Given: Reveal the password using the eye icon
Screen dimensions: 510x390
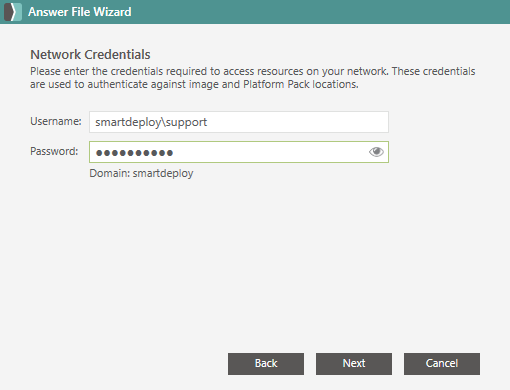Looking at the screenshot, I should pos(376,152).
